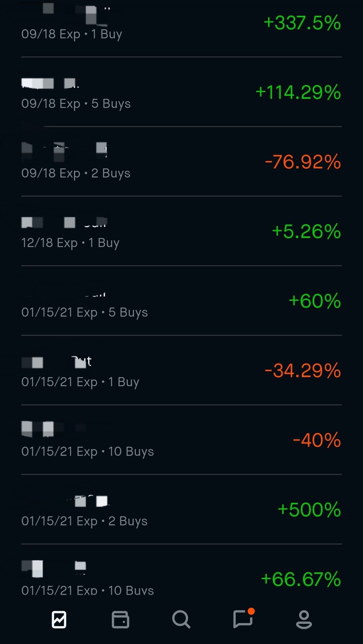Image resolution: width=363 pixels, height=644 pixels.
Task: Tap the search magnifier icon
Action: click(181, 619)
